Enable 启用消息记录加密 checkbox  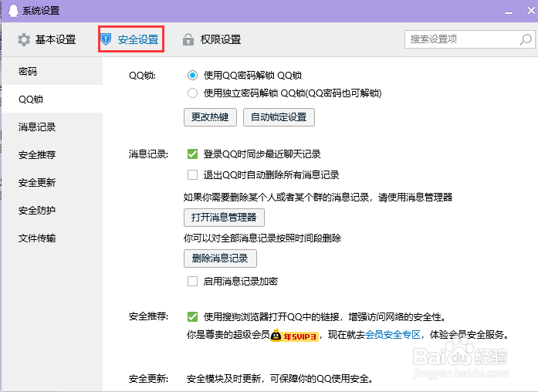[x=192, y=282]
